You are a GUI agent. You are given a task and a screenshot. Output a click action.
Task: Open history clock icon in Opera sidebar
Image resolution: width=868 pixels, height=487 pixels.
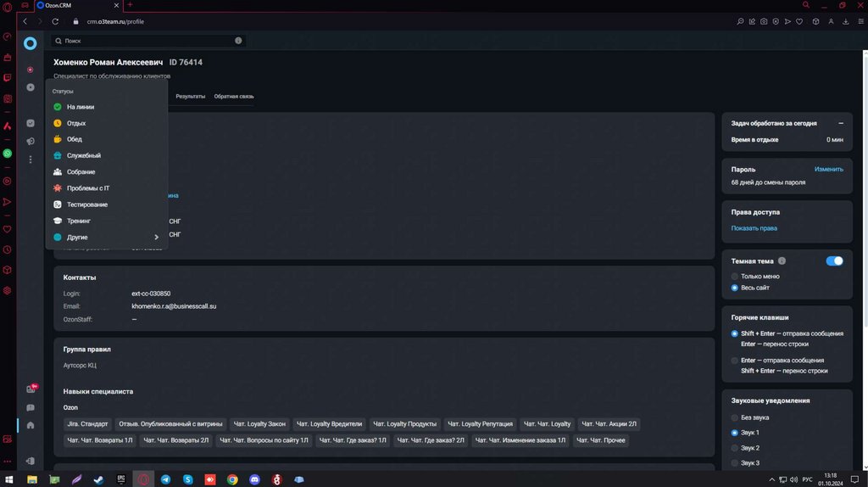[x=7, y=250]
